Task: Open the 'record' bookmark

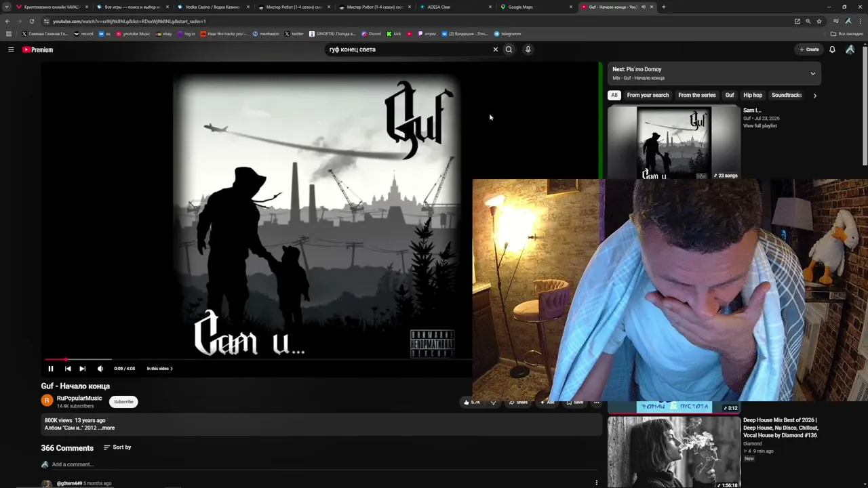Action: coord(83,34)
